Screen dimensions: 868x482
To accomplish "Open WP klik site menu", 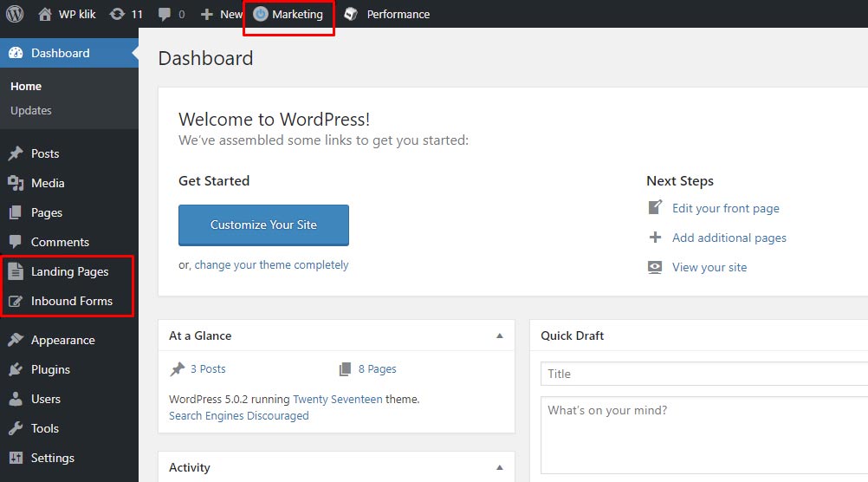I will point(67,14).
